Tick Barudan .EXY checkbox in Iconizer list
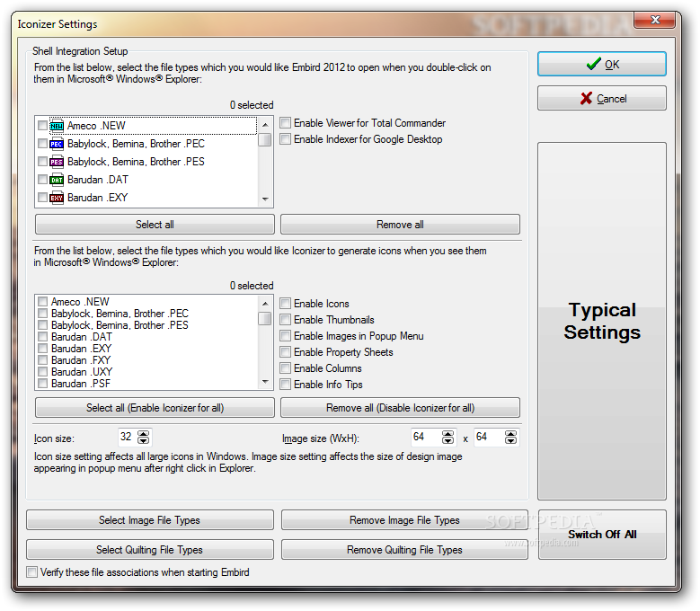Viewport: 700px width, 611px height. 43,348
